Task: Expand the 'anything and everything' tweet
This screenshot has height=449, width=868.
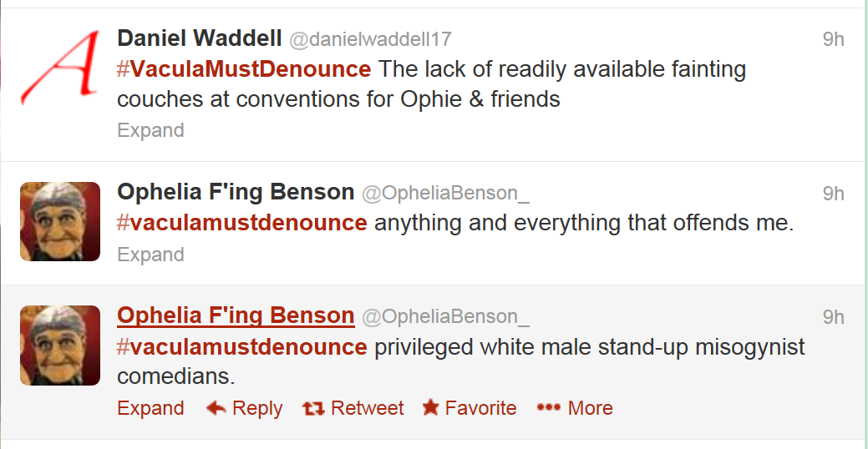Action: [150, 254]
